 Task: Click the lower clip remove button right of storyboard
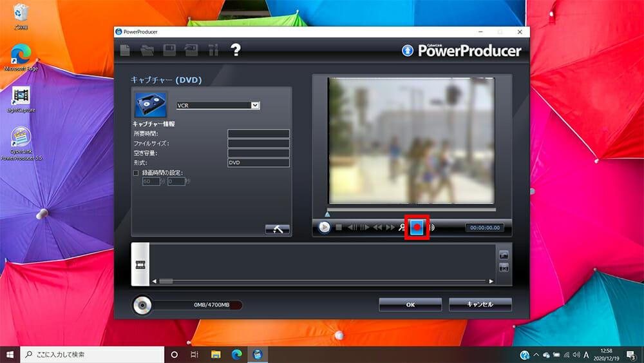(x=504, y=268)
